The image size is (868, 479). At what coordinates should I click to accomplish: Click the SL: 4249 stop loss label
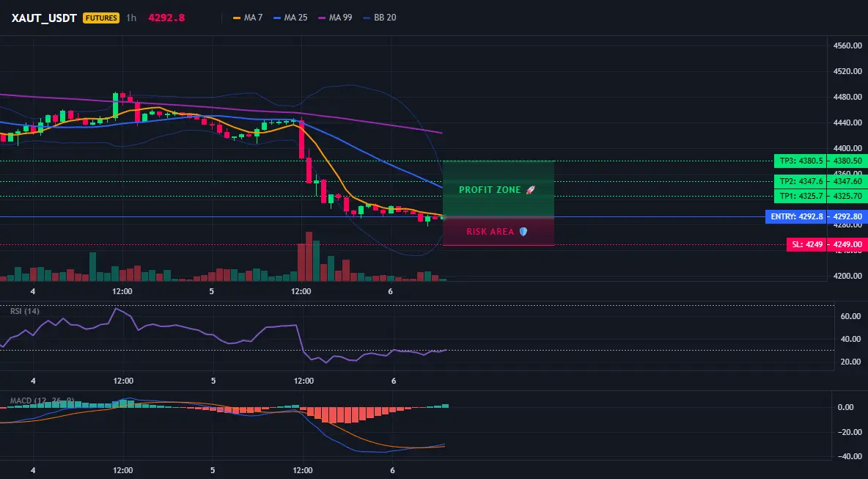(x=806, y=244)
